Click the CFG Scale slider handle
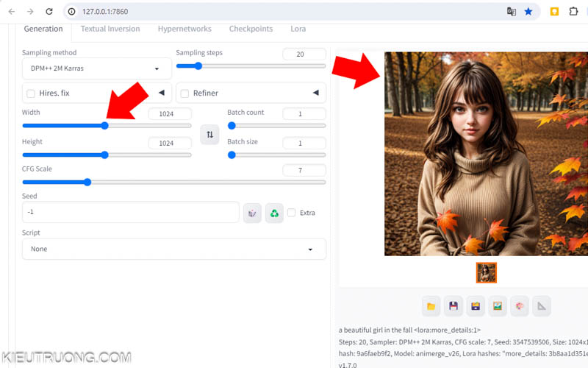This screenshot has width=588, height=368. (x=87, y=182)
